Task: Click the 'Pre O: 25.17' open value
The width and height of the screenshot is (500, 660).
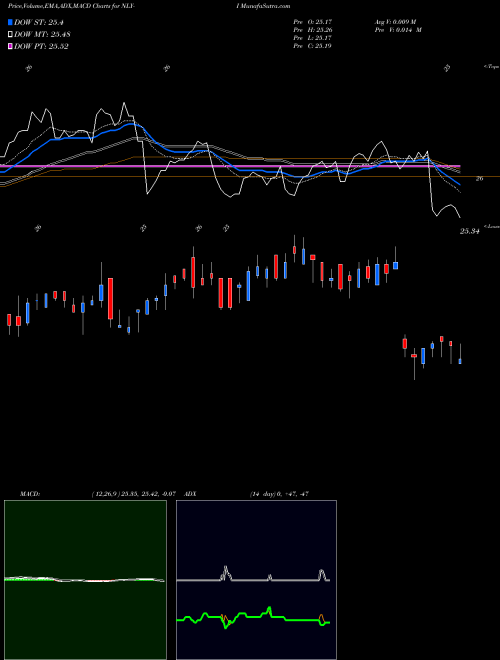Action: (x=313, y=21)
